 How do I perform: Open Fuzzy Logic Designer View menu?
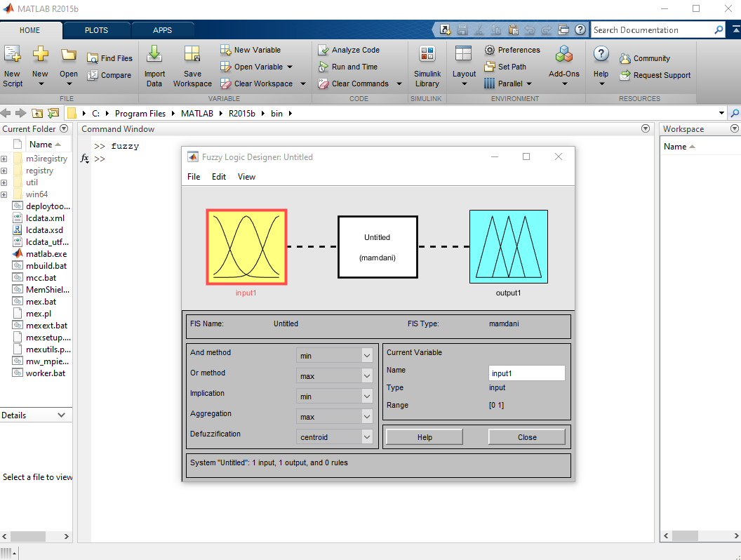(246, 177)
